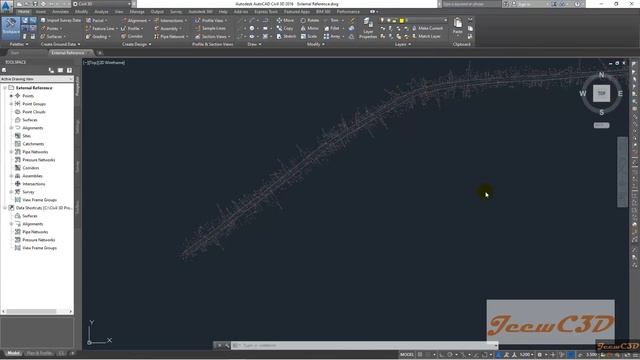640x360 pixels.
Task: Expand the Create Ground Data panel
Action: pyautogui.click(x=60, y=44)
